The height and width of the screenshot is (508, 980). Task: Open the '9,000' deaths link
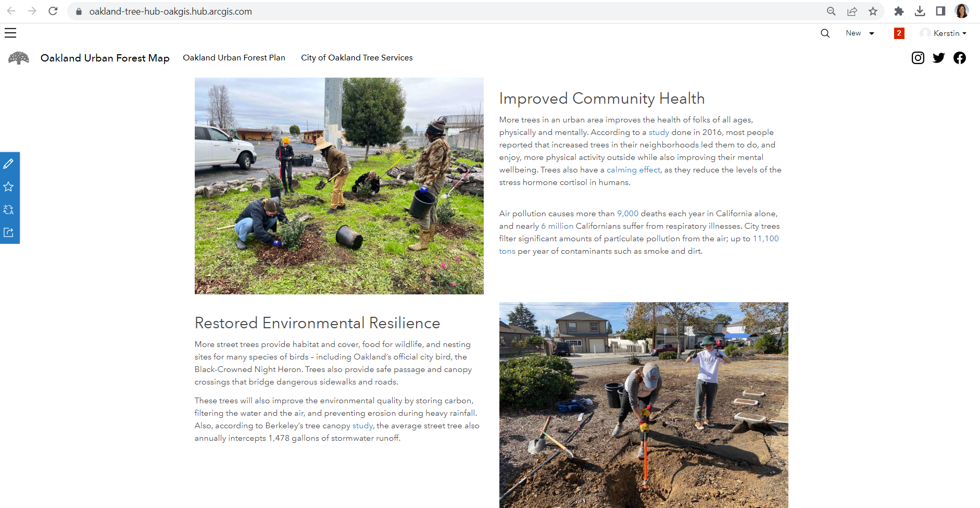coord(627,214)
